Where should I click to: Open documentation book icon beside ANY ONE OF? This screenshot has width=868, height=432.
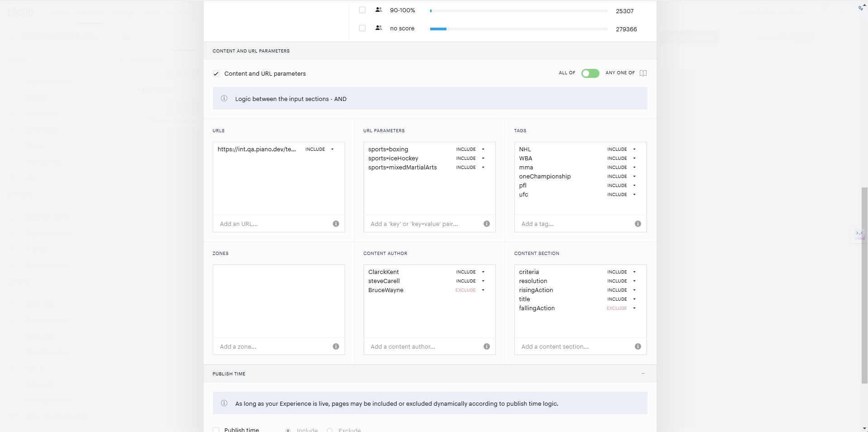pos(643,73)
